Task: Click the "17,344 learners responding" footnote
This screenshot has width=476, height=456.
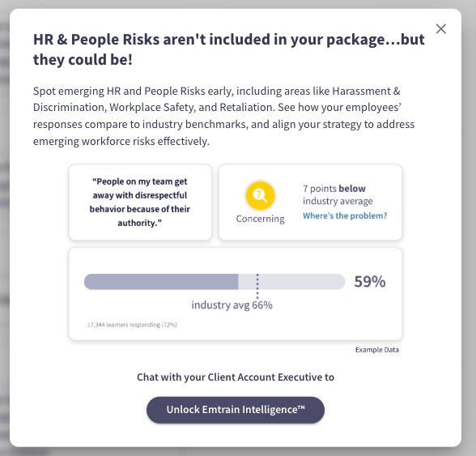Action: coord(132,325)
